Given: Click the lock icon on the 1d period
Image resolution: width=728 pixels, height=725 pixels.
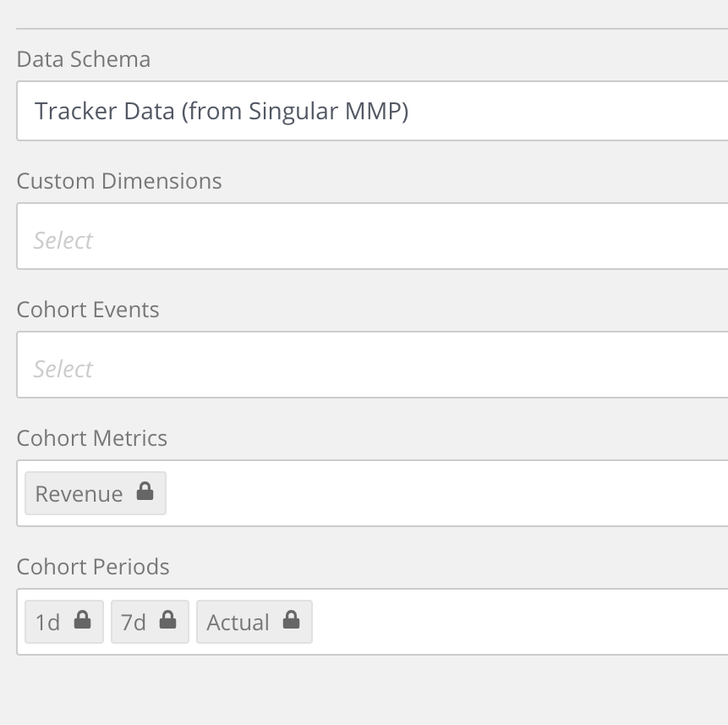Looking at the screenshot, I should [82, 622].
